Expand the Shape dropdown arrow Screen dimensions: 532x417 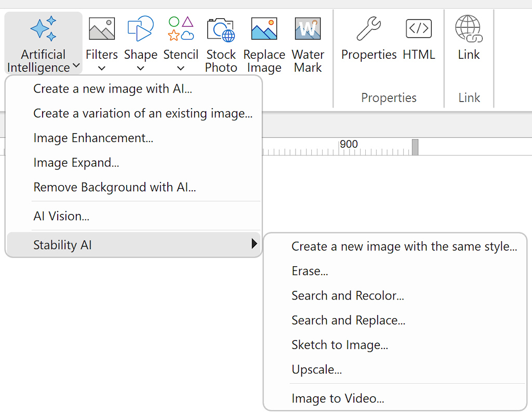click(141, 68)
